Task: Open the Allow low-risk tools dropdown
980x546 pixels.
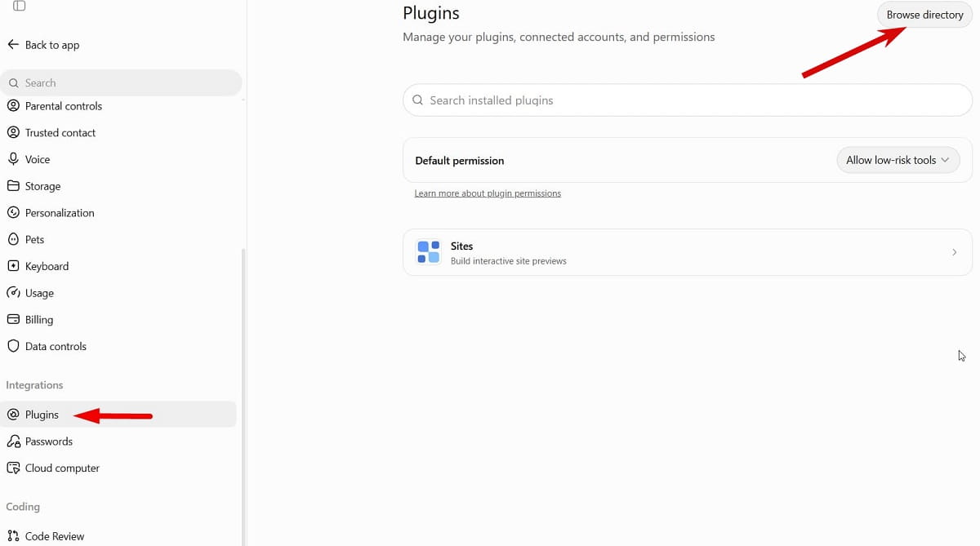Action: (898, 160)
